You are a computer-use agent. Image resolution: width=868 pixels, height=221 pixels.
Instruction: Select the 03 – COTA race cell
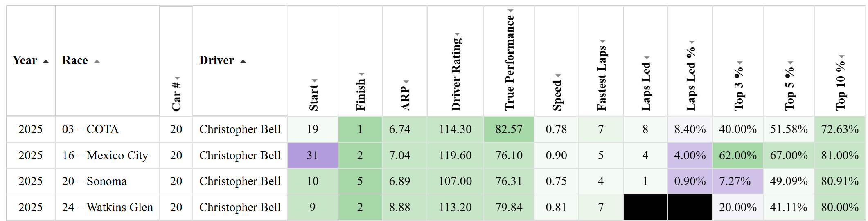tap(90, 129)
